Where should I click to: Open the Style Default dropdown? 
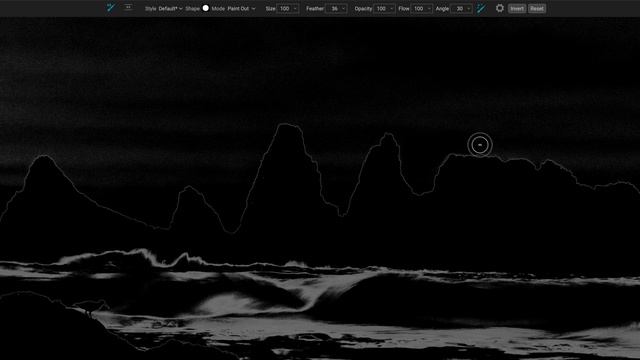click(170, 9)
